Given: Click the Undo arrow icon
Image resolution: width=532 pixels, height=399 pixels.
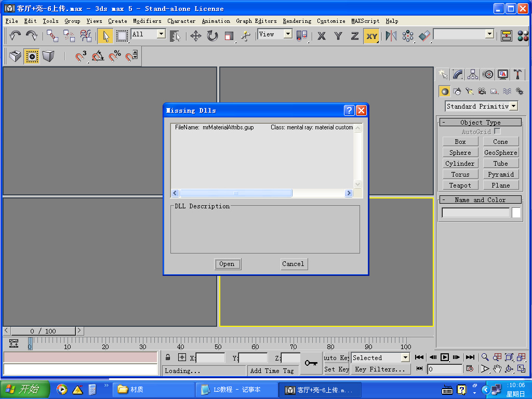Looking at the screenshot, I should (15, 36).
